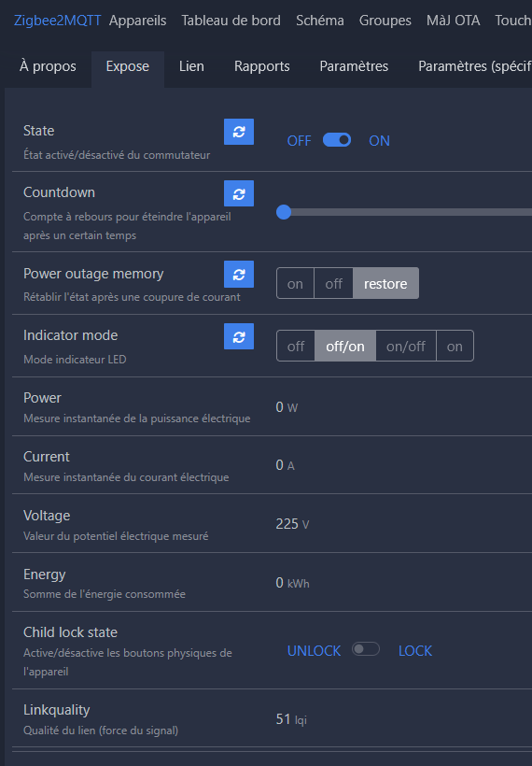Image resolution: width=532 pixels, height=766 pixels.
Task: Refresh the Countdown value
Action: (x=239, y=193)
